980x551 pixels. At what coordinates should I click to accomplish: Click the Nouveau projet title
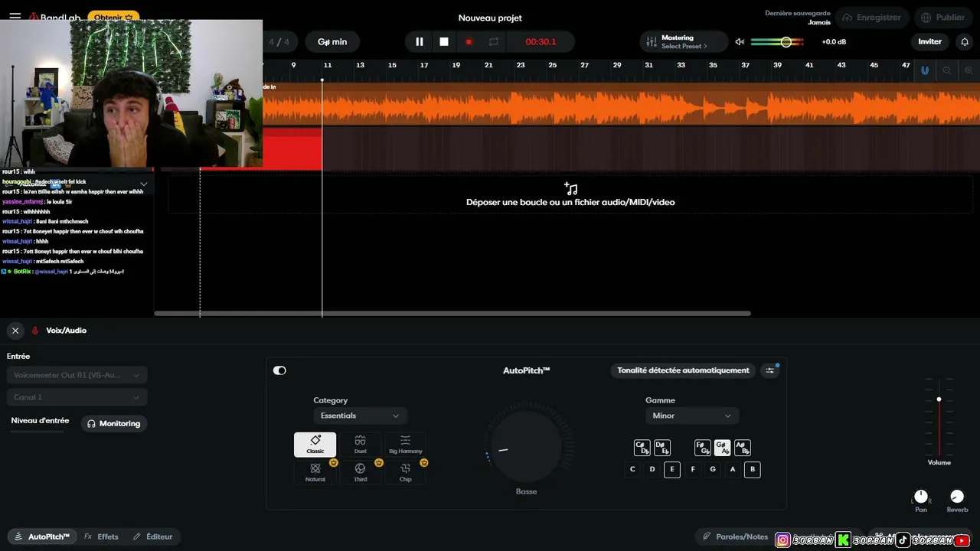tap(490, 18)
